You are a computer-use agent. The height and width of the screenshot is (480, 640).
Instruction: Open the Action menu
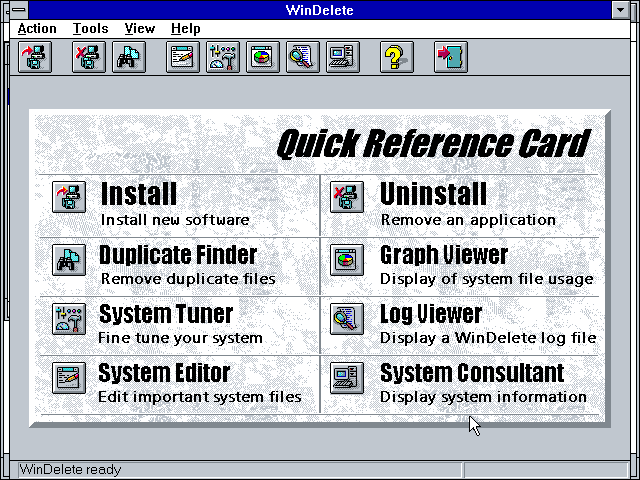[x=37, y=29]
